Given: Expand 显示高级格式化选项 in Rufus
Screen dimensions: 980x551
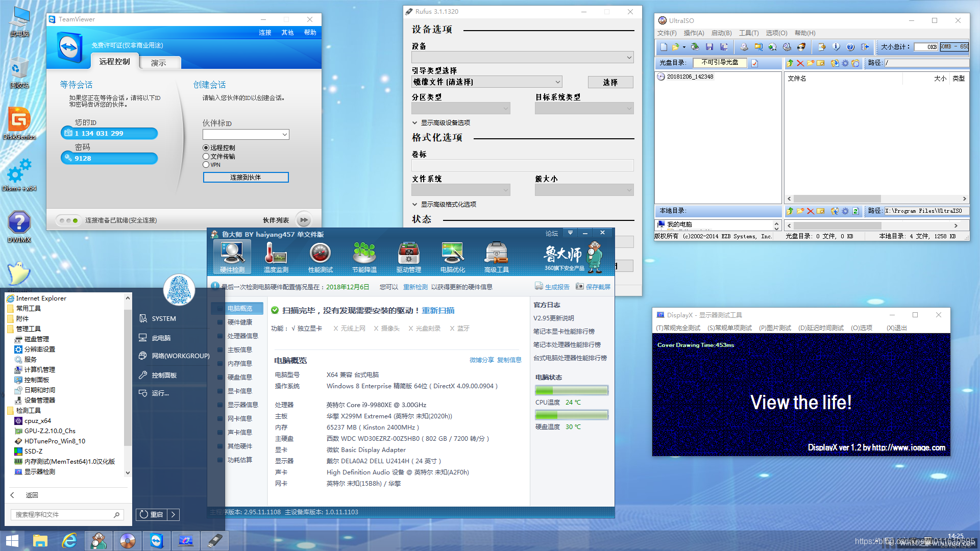Looking at the screenshot, I should [x=444, y=204].
